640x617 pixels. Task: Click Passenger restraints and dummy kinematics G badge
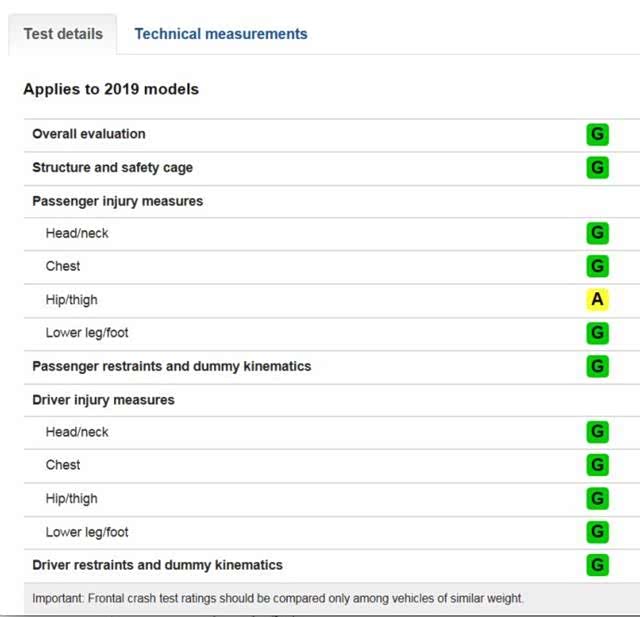597,366
